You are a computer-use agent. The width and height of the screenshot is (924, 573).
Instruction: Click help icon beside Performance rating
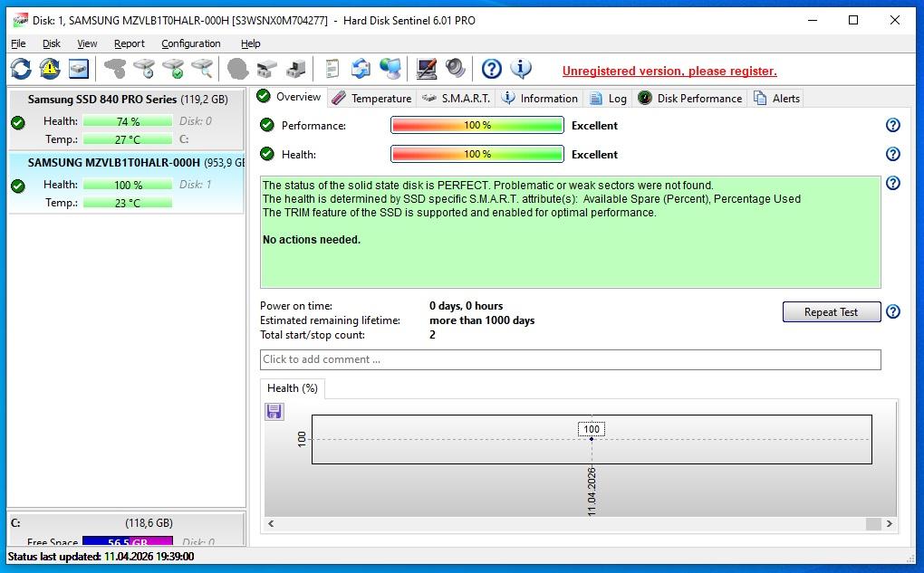click(x=892, y=126)
